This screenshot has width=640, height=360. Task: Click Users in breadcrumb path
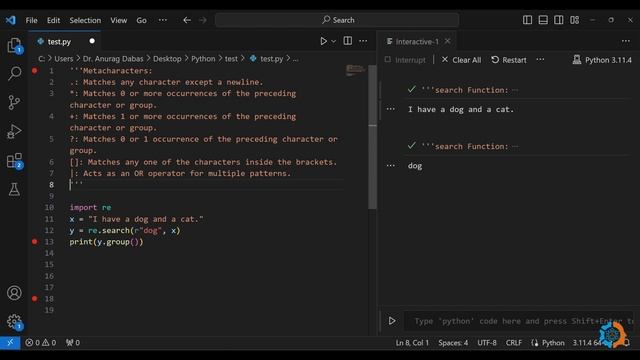(64, 59)
